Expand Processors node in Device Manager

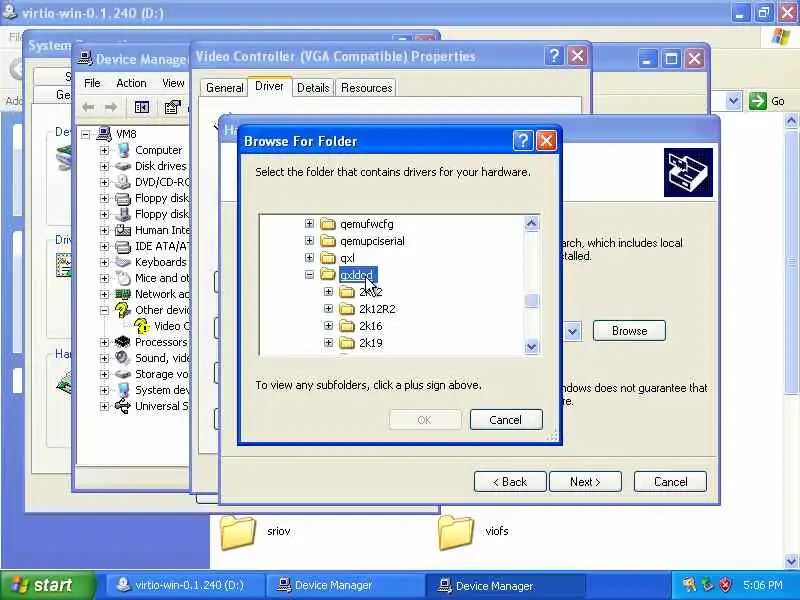[104, 342]
